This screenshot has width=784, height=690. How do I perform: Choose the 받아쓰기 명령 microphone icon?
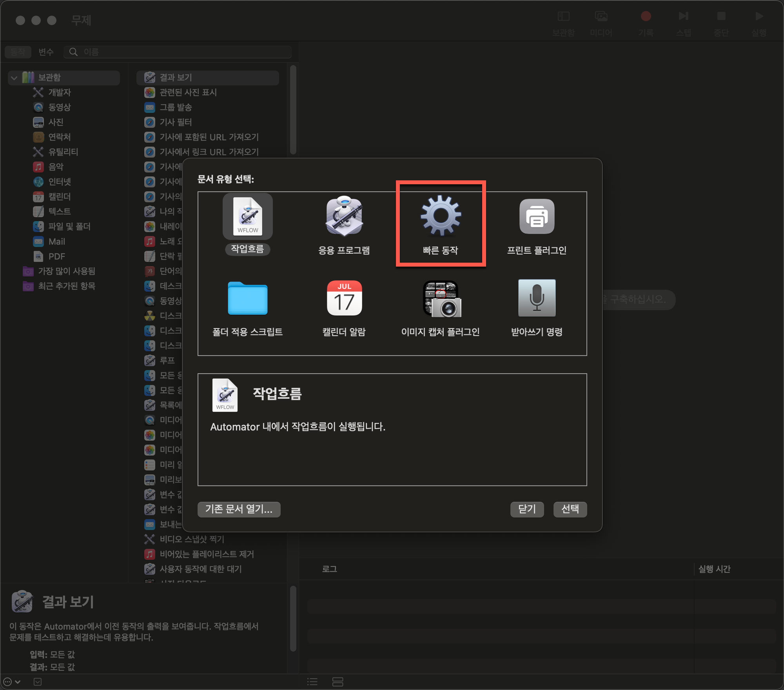[x=537, y=299]
